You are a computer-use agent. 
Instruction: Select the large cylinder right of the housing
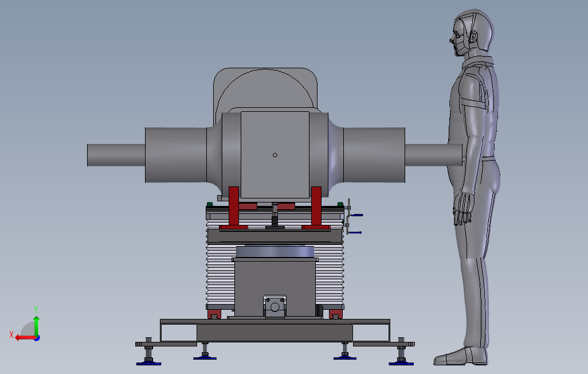374,155
